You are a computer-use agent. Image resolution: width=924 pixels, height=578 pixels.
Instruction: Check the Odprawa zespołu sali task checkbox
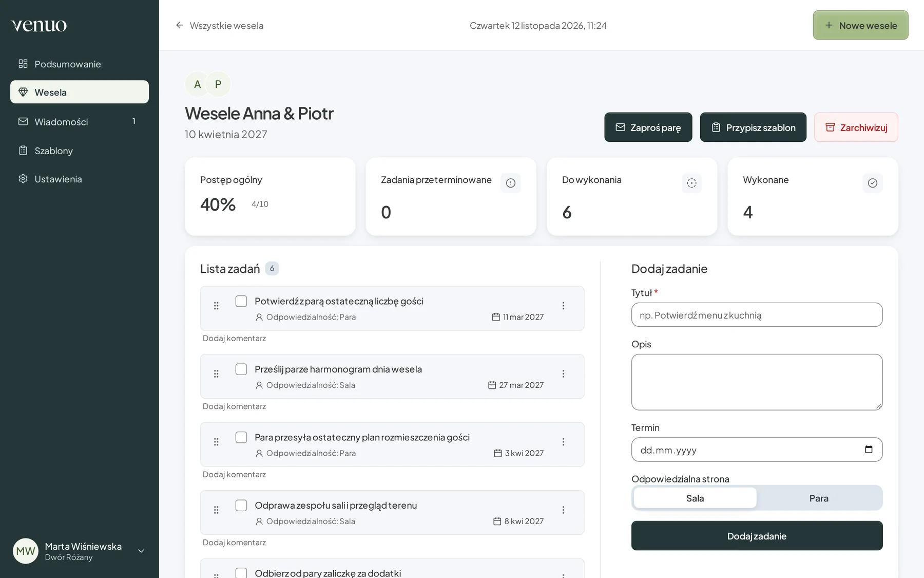(241, 505)
